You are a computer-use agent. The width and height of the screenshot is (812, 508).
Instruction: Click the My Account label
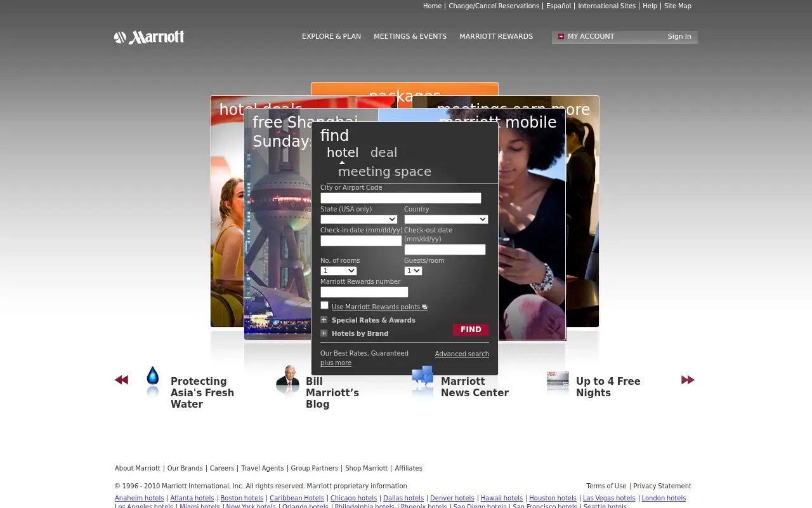click(591, 36)
